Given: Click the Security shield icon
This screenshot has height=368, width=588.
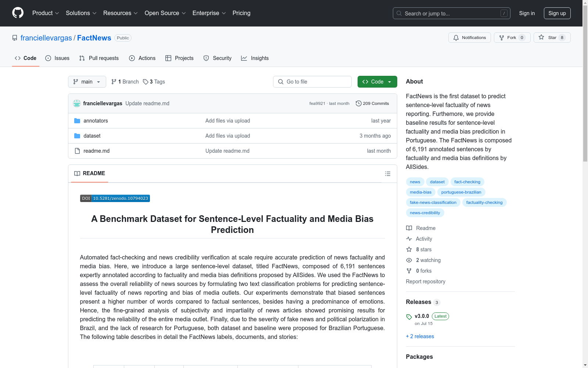Looking at the screenshot, I should 206,58.
